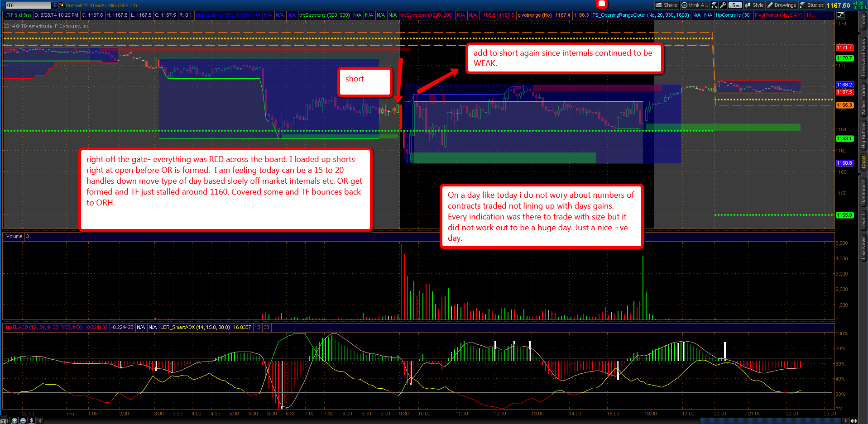Click the TS_OpeningRangeCloud study label

pyautogui.click(x=641, y=15)
